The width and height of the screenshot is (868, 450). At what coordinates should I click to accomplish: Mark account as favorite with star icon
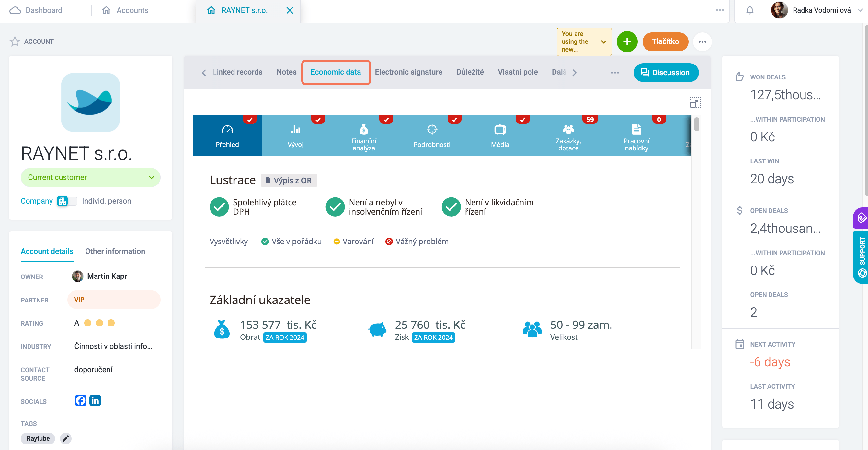click(x=15, y=41)
